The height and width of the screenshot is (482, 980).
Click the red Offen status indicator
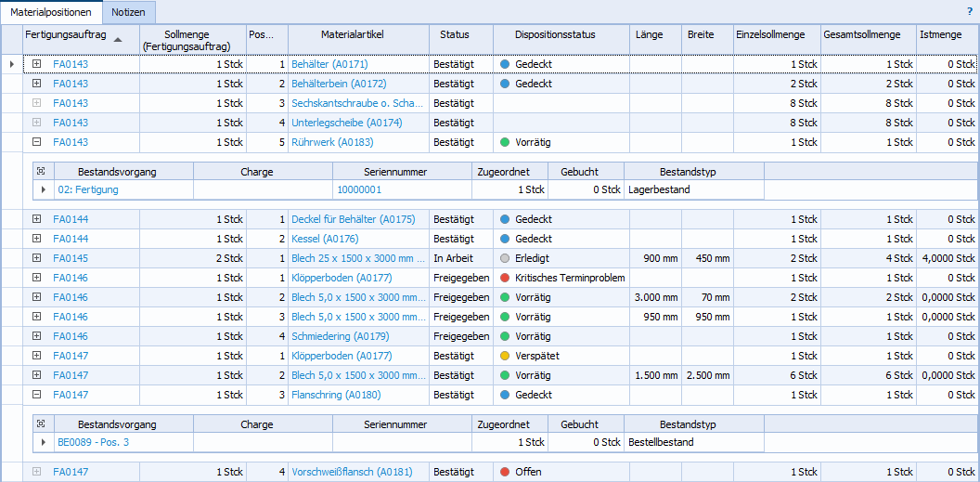pyautogui.click(x=505, y=472)
